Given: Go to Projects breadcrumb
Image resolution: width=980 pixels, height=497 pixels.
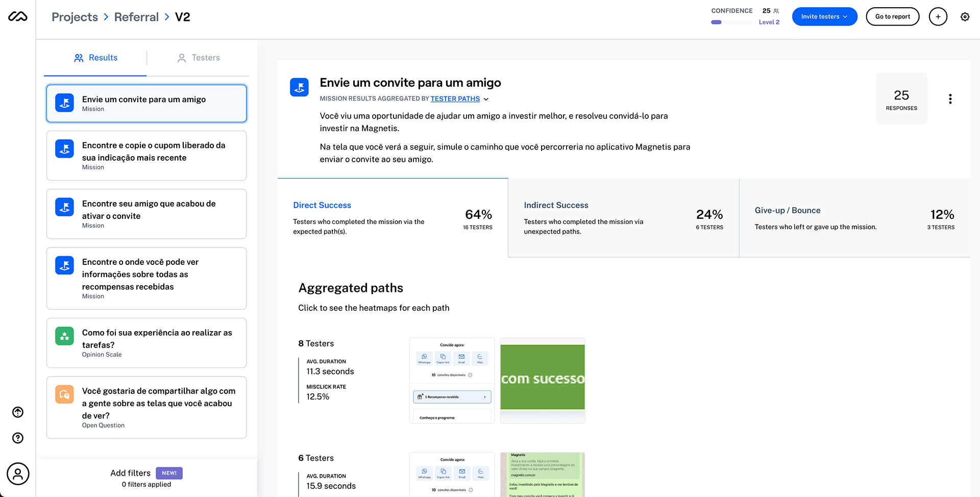Looking at the screenshot, I should pyautogui.click(x=75, y=17).
